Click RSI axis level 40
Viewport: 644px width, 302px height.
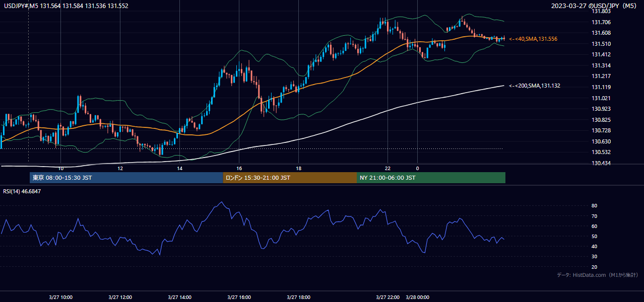click(x=595, y=246)
